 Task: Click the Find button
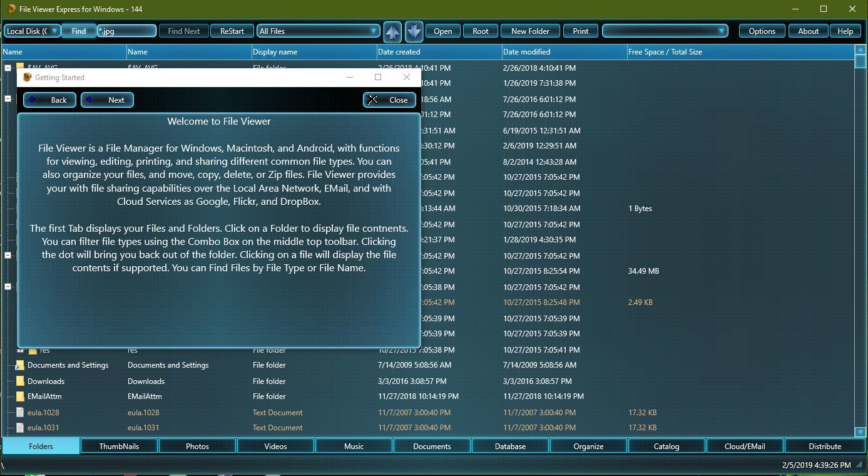click(x=79, y=31)
